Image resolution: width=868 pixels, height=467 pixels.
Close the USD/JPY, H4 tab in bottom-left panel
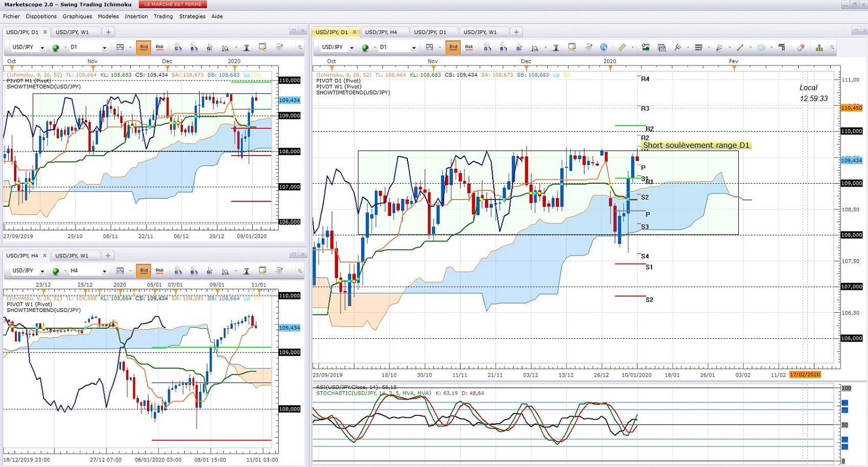tap(44, 256)
